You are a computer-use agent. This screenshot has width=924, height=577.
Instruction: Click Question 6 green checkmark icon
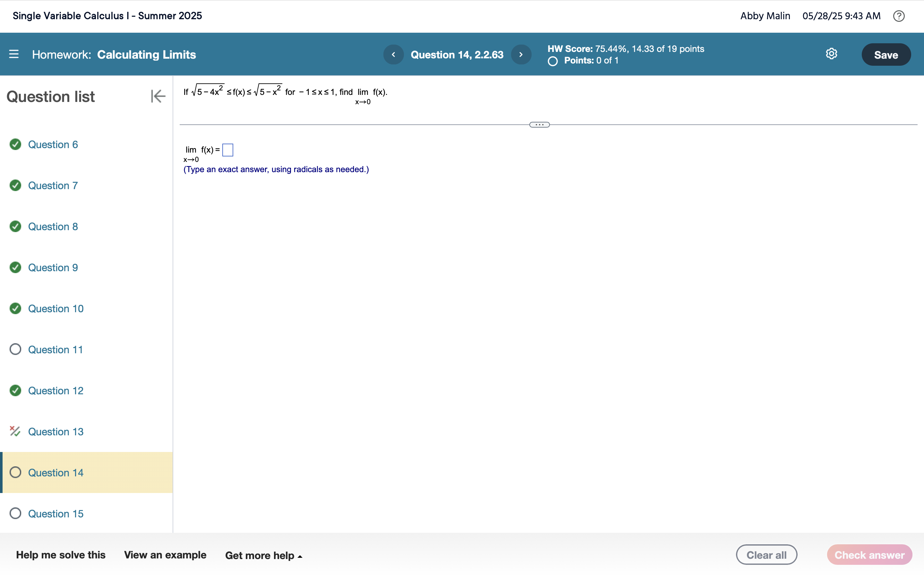tap(15, 144)
